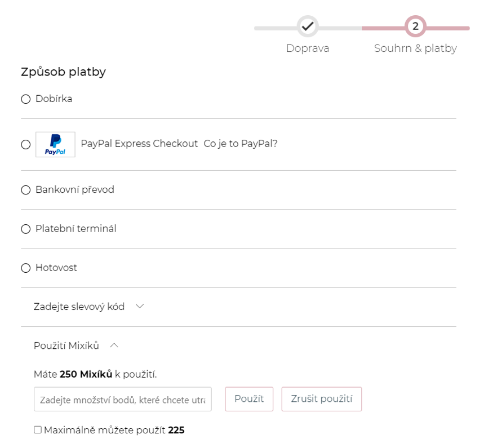Focus the Mixíků points amount input field
Screen dimensions: 493x448
pos(123,399)
